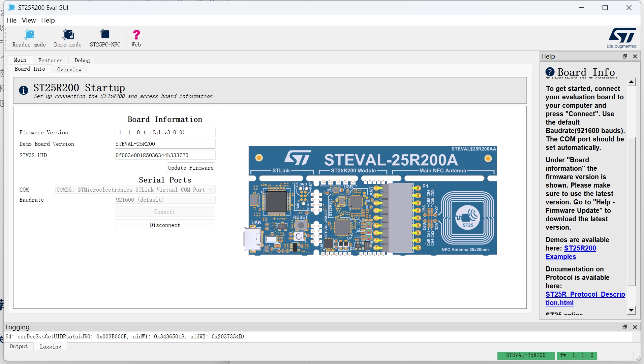644x364 pixels.
Task: Open Web help question mark icon
Action: [x=136, y=38]
